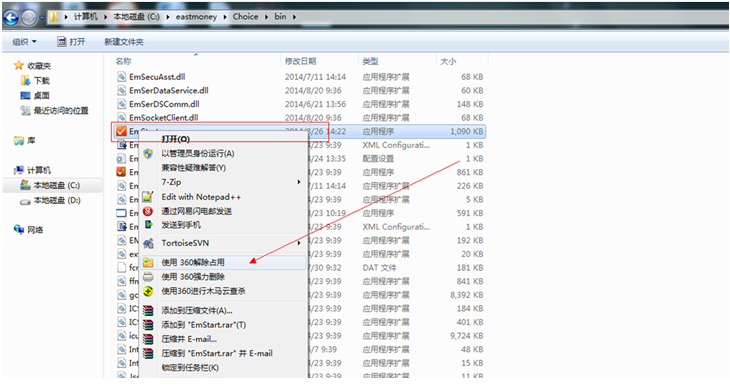Choose 打开(O) in the context menu
Image resolution: width=730 pixels, height=390 pixels.
176,139
